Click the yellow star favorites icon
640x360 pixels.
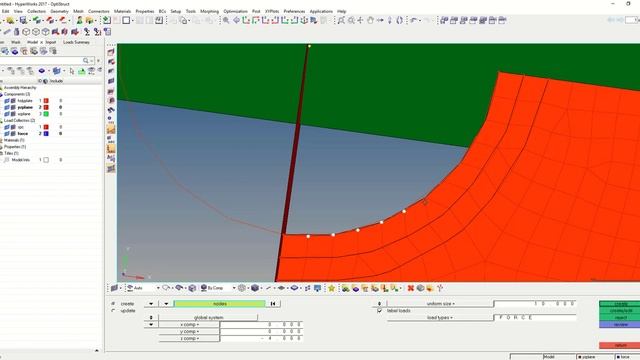331,288
